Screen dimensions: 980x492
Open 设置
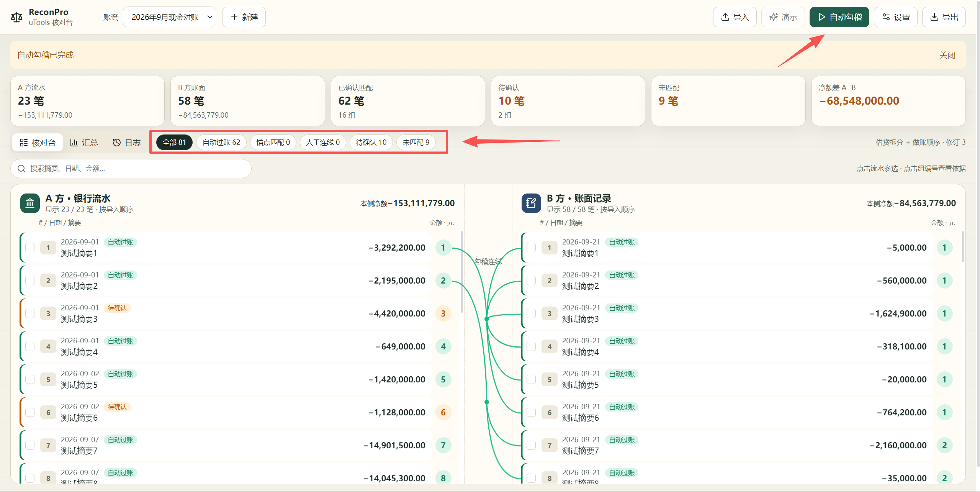pyautogui.click(x=895, y=17)
